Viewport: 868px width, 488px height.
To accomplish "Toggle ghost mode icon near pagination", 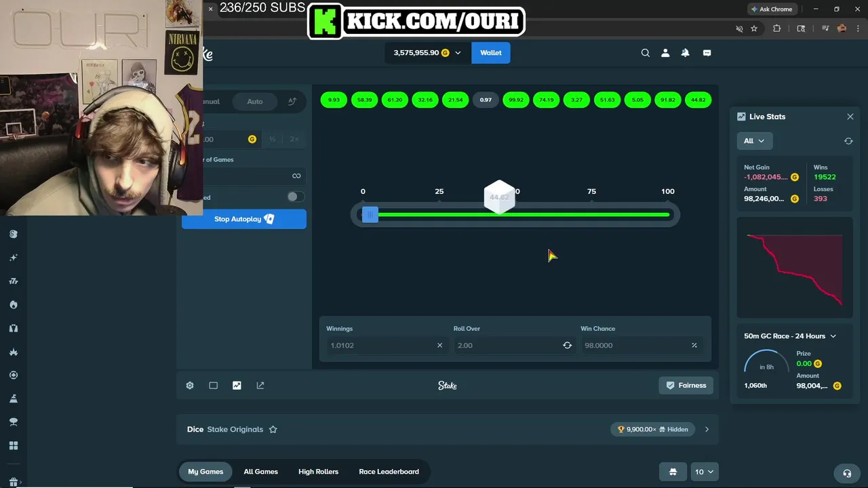I will click(673, 472).
